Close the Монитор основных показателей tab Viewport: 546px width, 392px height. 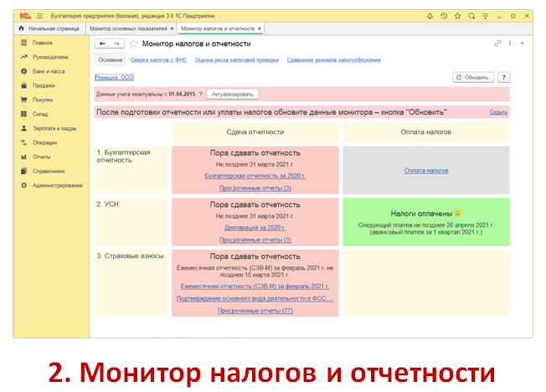click(x=172, y=28)
